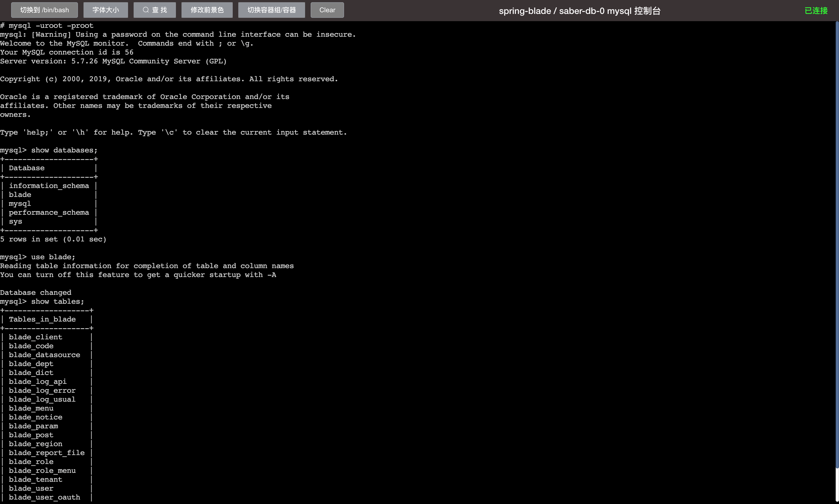This screenshot has height=504, width=839.
Task: Open 切换容器组/容器 switcher
Action: coord(271,10)
